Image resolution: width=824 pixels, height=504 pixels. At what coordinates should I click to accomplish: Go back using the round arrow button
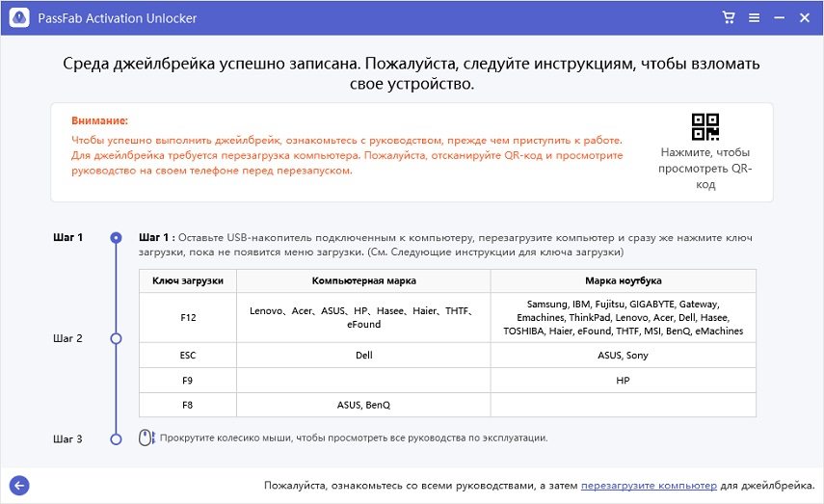pyautogui.click(x=19, y=485)
